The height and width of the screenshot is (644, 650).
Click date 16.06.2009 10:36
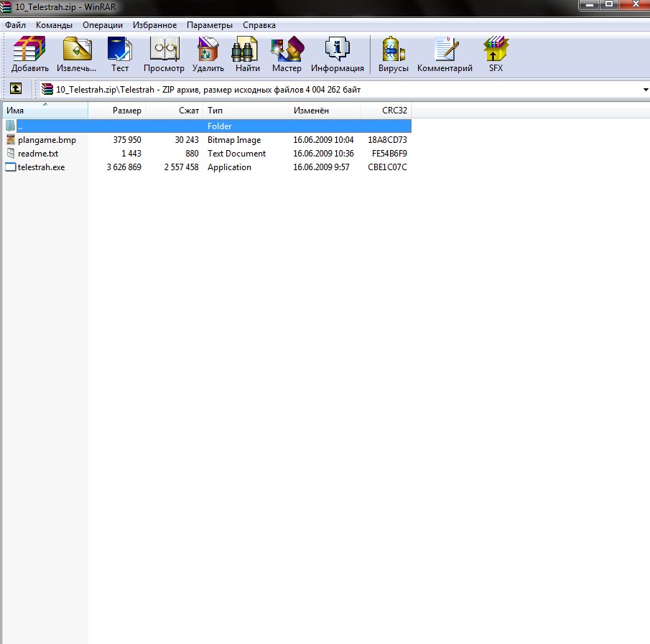323,154
